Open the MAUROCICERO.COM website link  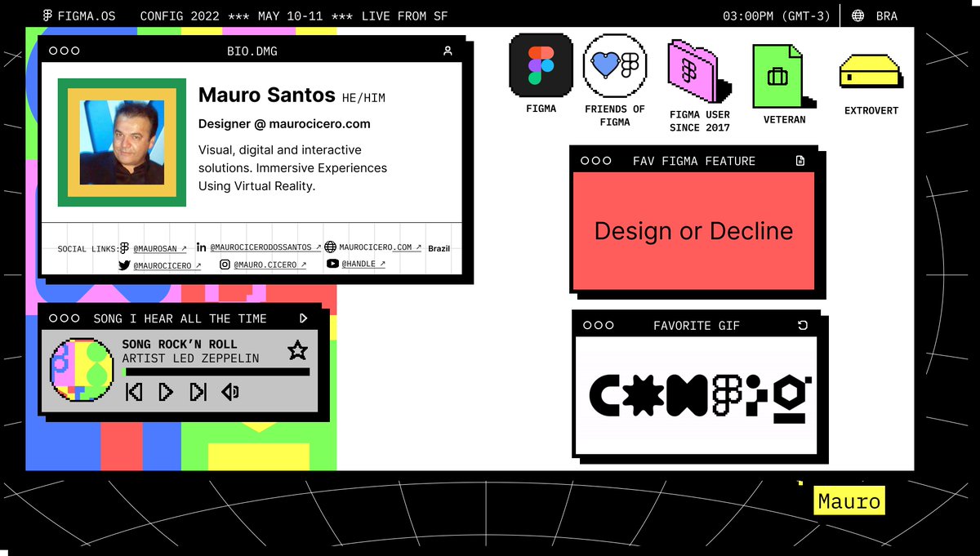click(381, 247)
